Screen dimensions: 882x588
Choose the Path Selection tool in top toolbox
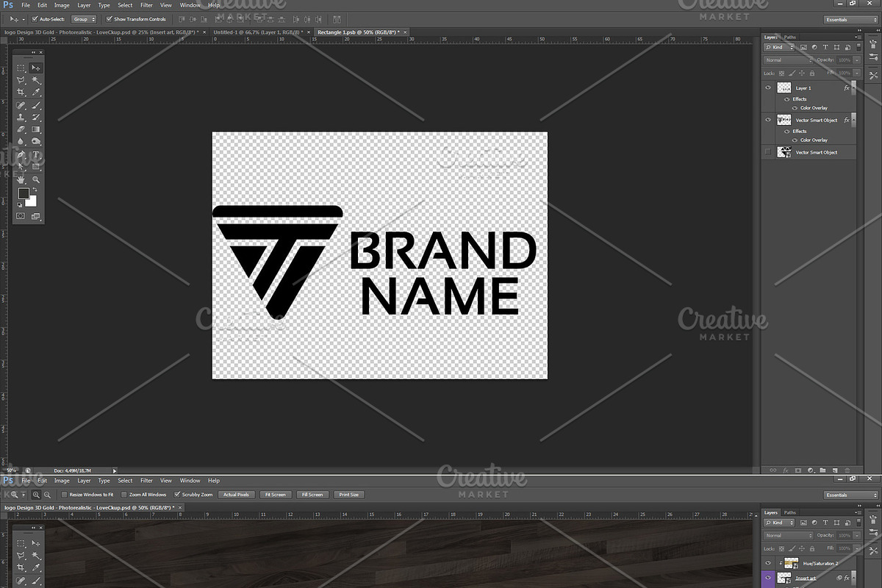tap(21, 167)
